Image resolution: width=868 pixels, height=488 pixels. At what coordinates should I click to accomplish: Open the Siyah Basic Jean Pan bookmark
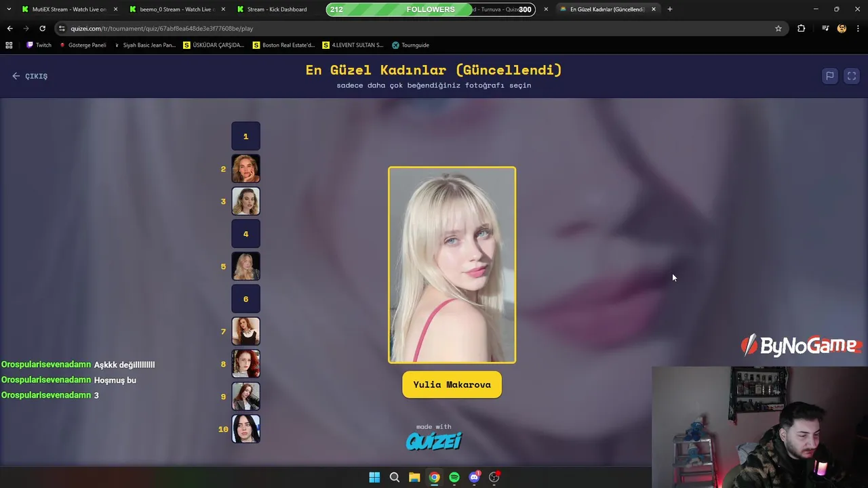point(144,45)
